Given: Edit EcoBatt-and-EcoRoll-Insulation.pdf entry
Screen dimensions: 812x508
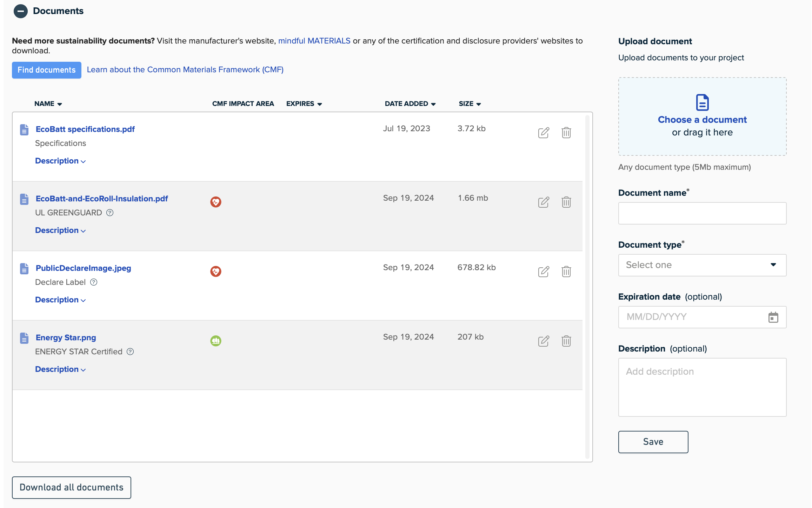Looking at the screenshot, I should (x=544, y=202).
